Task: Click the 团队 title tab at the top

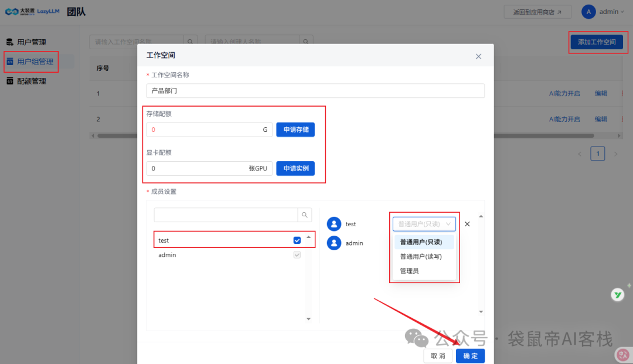Action: [76, 11]
